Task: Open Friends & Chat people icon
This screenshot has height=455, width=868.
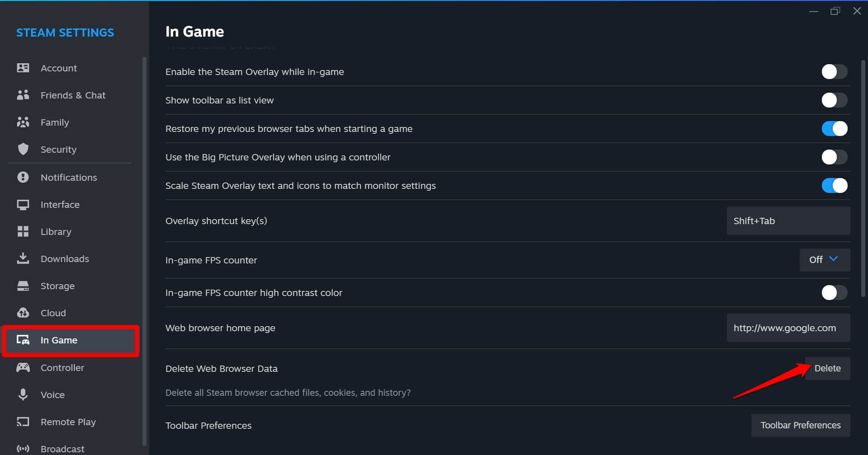Action: tap(23, 95)
